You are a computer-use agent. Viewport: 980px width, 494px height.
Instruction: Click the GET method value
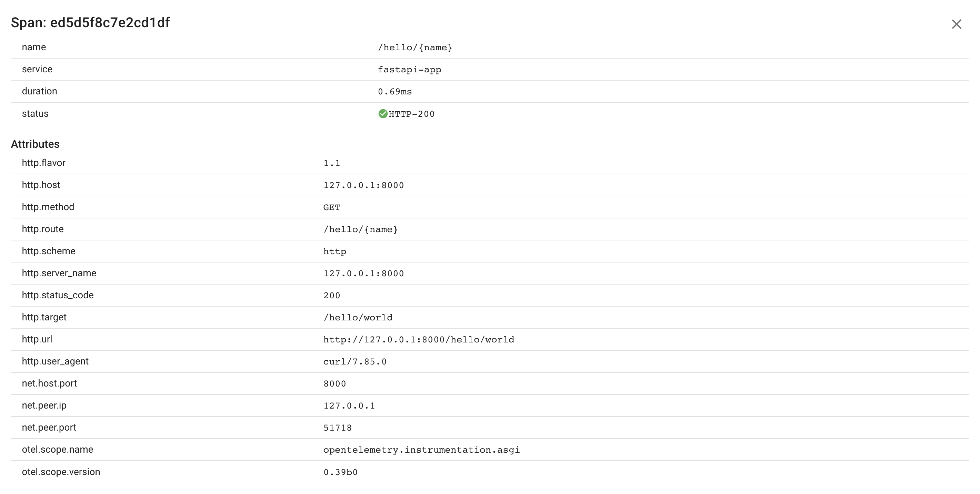pyautogui.click(x=332, y=207)
